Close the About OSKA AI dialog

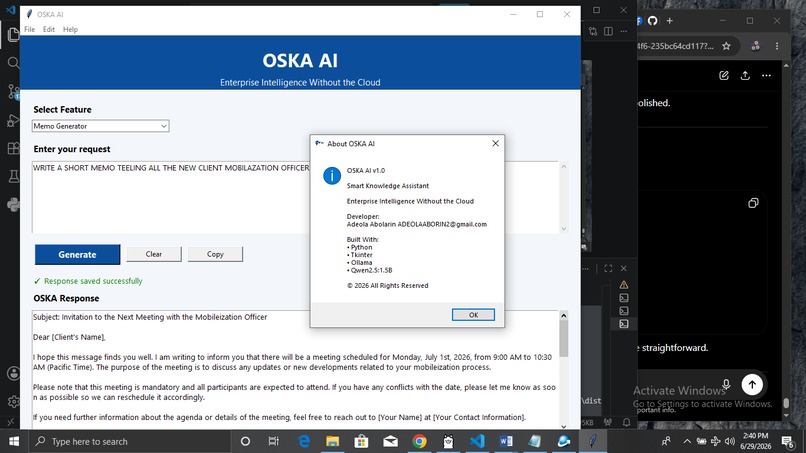pos(496,143)
